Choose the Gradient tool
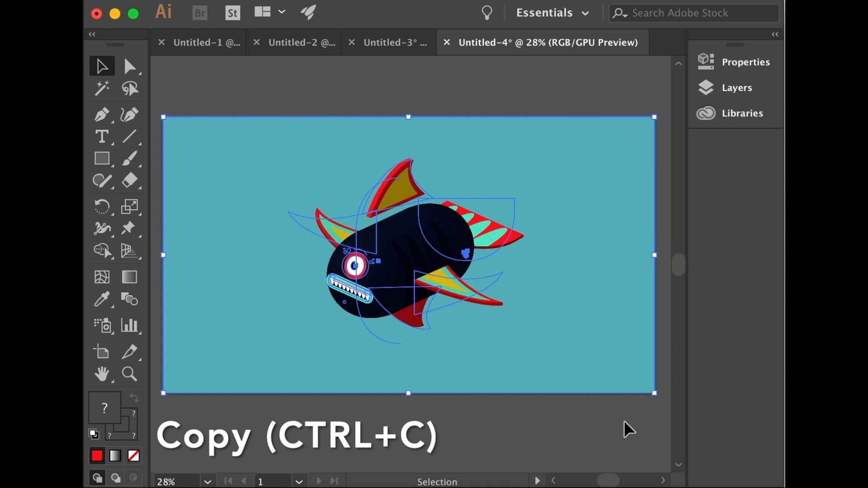The width and height of the screenshot is (868, 488). [129, 277]
